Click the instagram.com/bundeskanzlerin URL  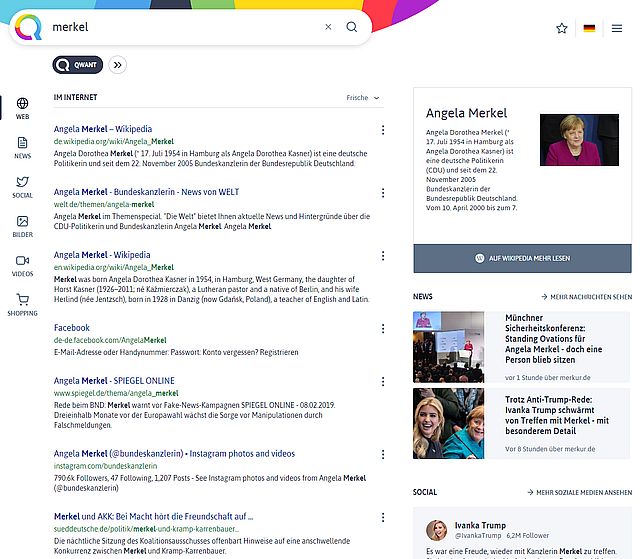(x=105, y=466)
